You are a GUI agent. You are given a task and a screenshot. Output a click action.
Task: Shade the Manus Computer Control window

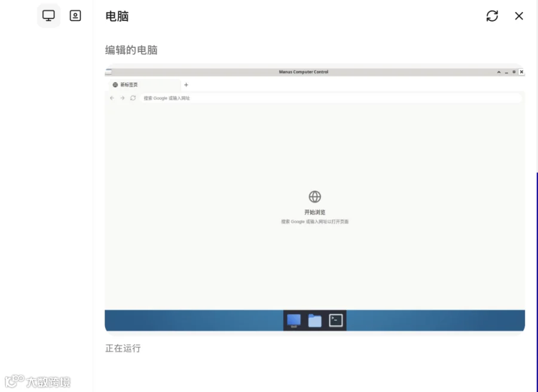coord(499,72)
